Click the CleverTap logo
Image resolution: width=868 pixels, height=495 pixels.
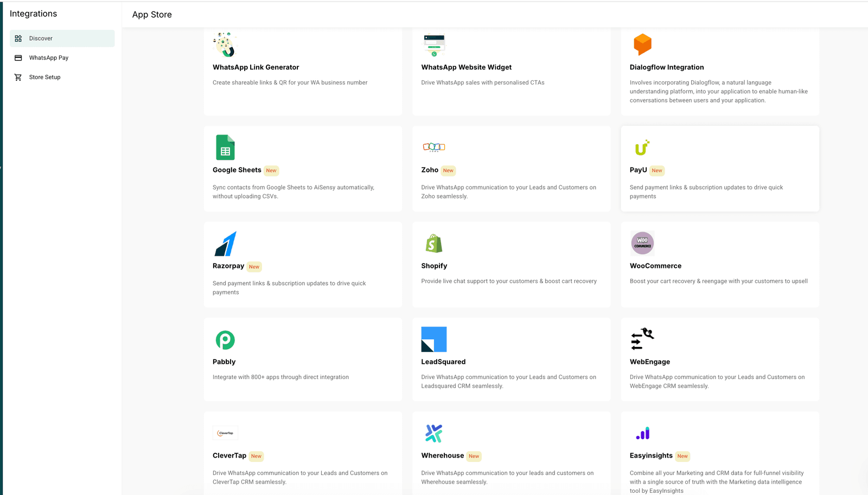click(x=225, y=433)
